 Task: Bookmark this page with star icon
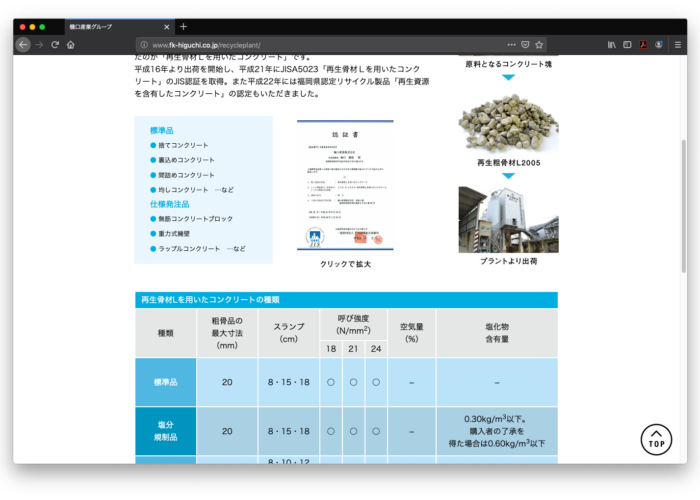pos(540,45)
